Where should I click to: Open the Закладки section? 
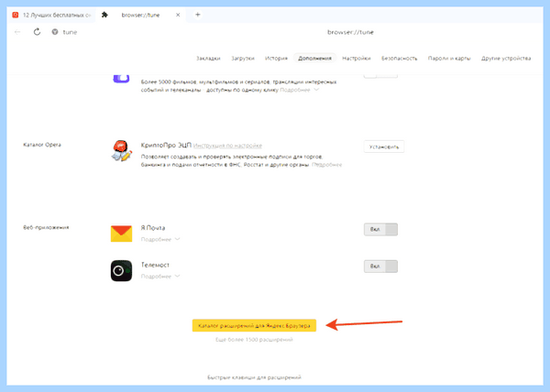(208, 58)
